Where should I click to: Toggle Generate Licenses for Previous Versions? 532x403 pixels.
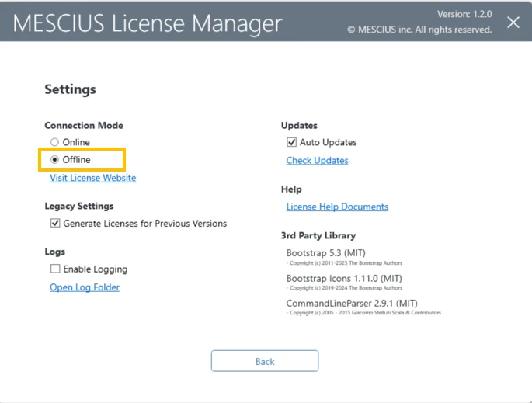pyautogui.click(x=56, y=224)
